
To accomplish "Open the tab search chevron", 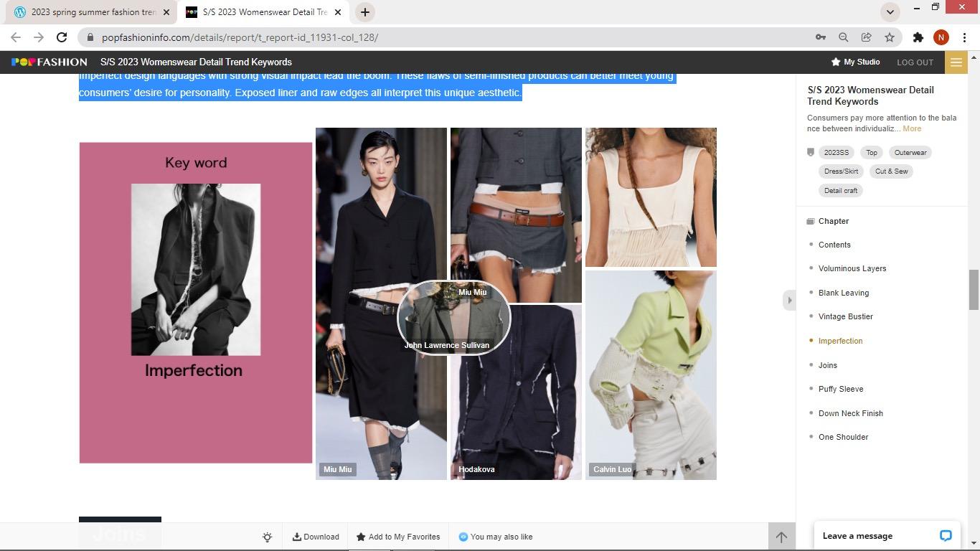I will (x=890, y=12).
